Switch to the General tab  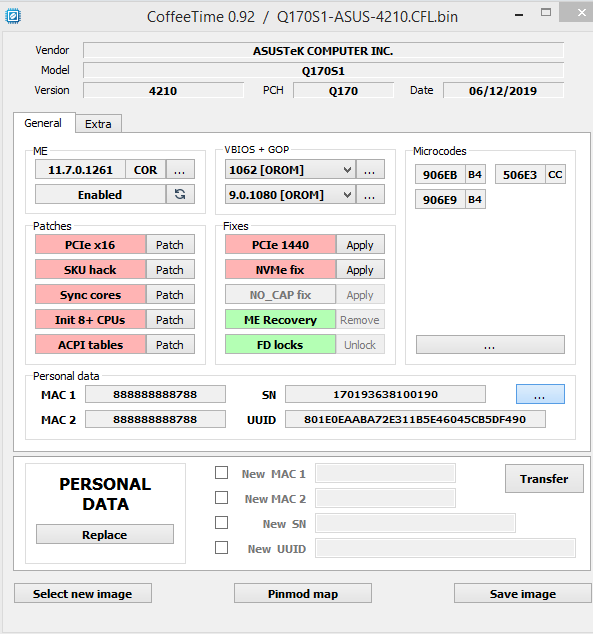click(x=44, y=123)
